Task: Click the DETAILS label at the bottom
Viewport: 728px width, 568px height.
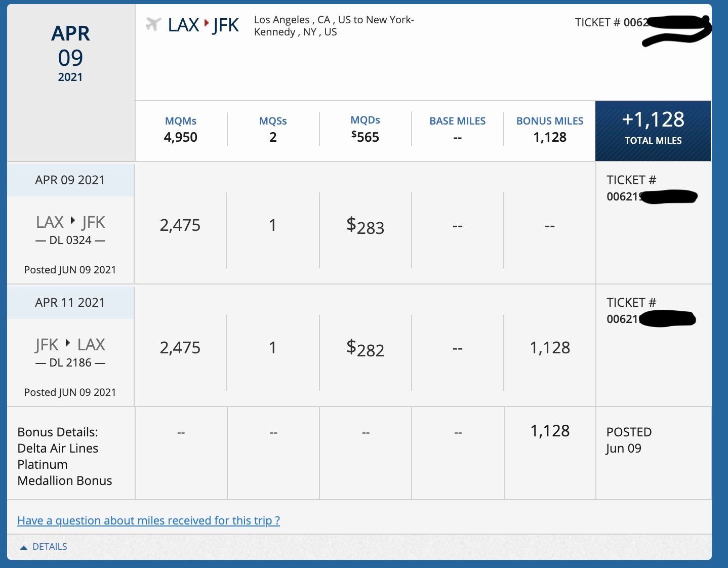Action: pyautogui.click(x=50, y=547)
